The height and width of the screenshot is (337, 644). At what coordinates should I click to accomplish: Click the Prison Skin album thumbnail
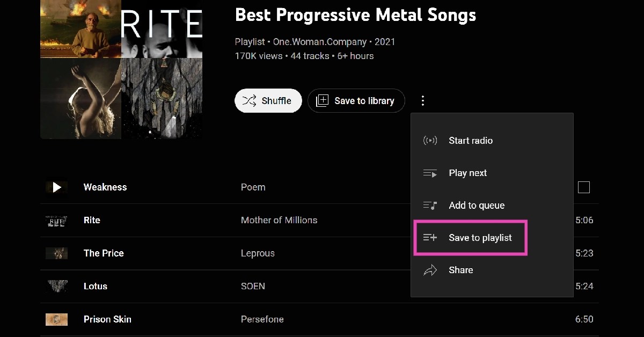57,319
